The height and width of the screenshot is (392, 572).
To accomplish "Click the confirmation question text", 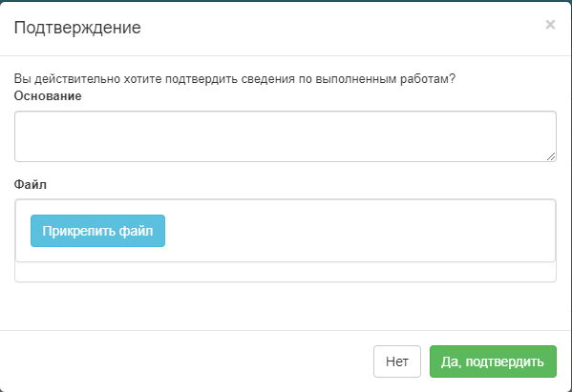I will (x=235, y=79).
